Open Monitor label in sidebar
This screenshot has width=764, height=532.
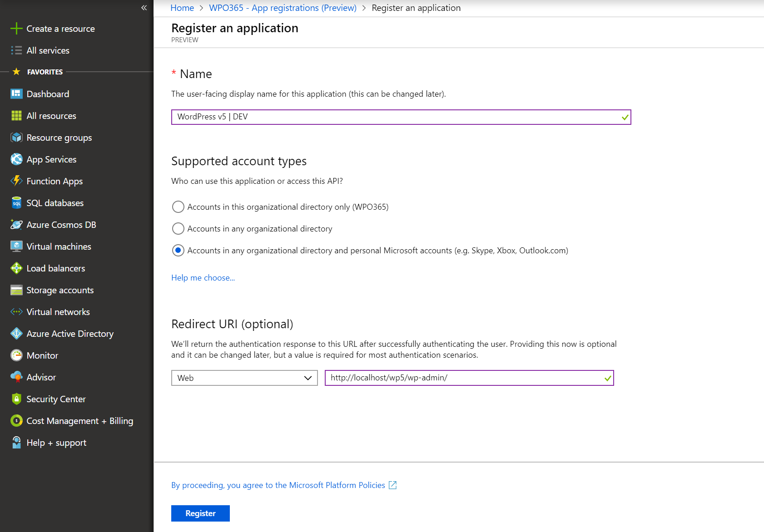(43, 355)
